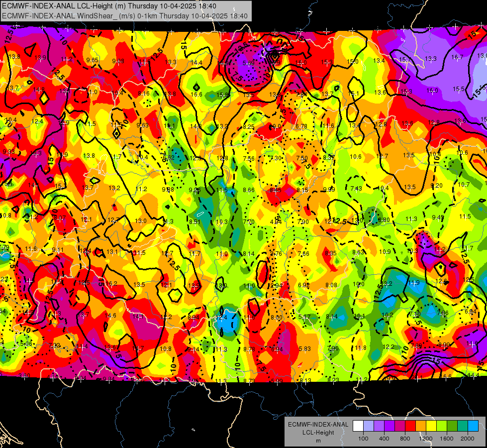Pick the magenta legend swatch
The height and width of the screenshot is (448, 487).
(400, 426)
